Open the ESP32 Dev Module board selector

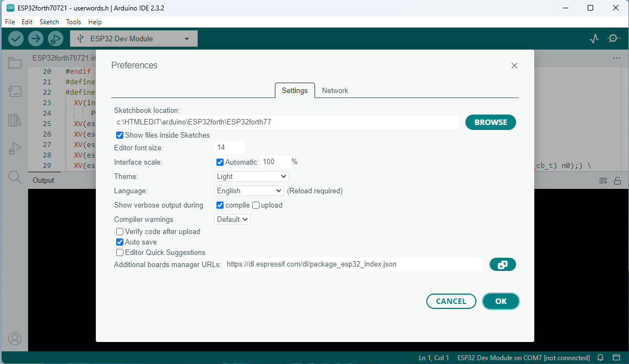tap(134, 39)
